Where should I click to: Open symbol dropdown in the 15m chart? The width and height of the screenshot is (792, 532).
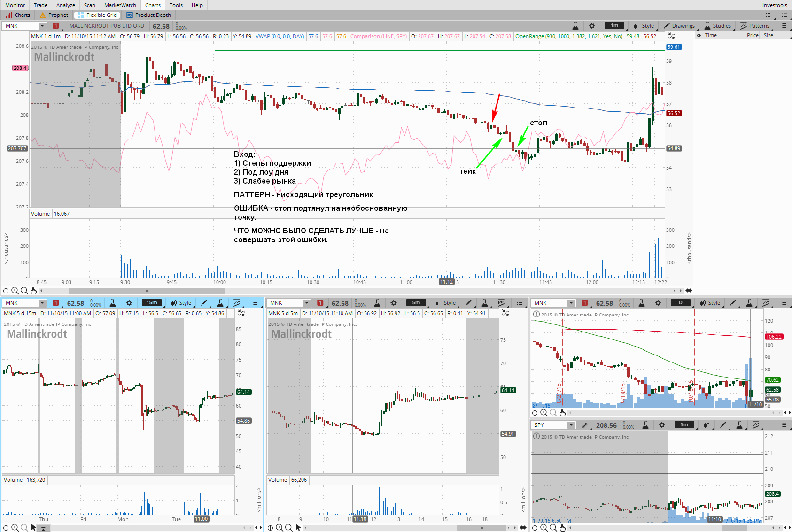(42, 303)
